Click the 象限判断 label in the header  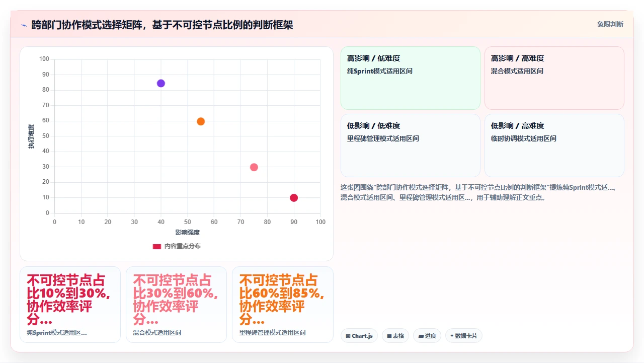[x=610, y=24]
